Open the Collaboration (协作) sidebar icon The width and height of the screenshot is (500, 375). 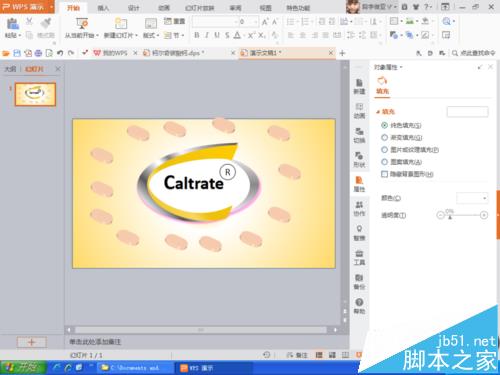(359, 208)
